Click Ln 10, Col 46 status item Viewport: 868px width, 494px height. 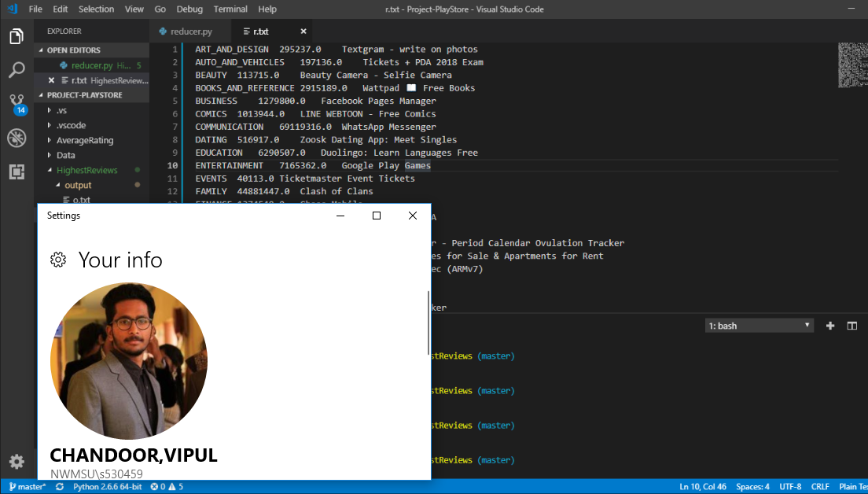pos(703,487)
